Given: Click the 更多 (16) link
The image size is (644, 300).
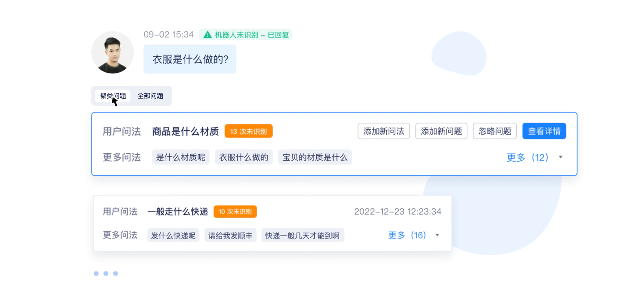Looking at the screenshot, I should click(x=407, y=235).
